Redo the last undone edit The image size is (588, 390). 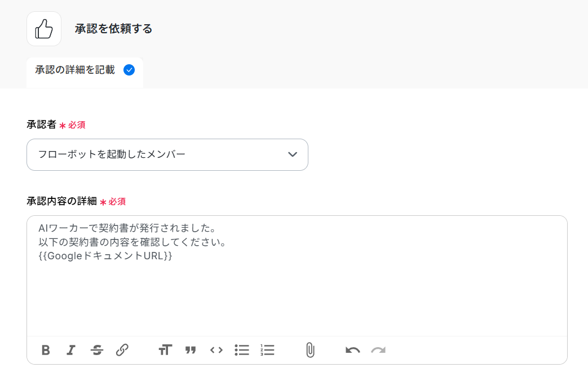(x=378, y=350)
